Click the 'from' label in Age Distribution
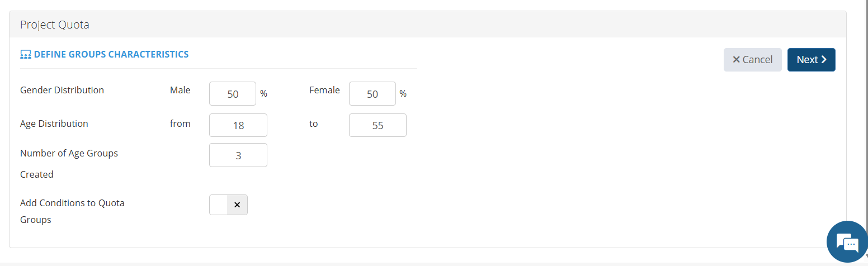This screenshot has height=266, width=868. point(180,123)
